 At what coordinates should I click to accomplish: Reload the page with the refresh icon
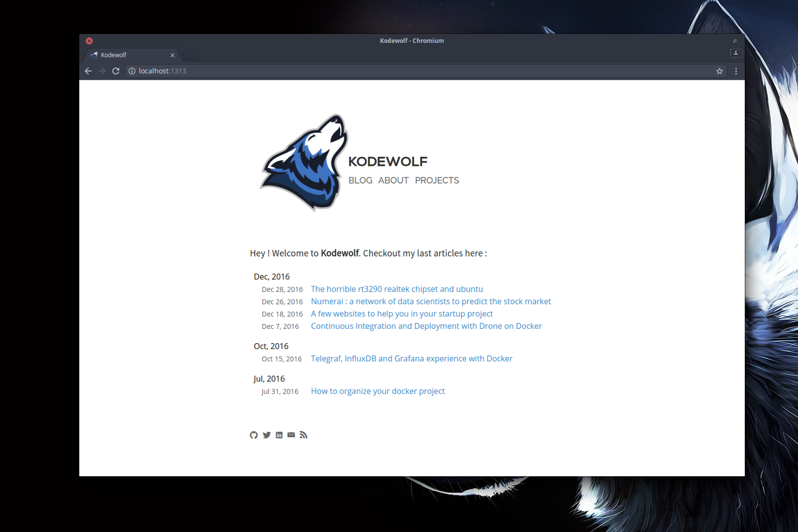tap(115, 71)
